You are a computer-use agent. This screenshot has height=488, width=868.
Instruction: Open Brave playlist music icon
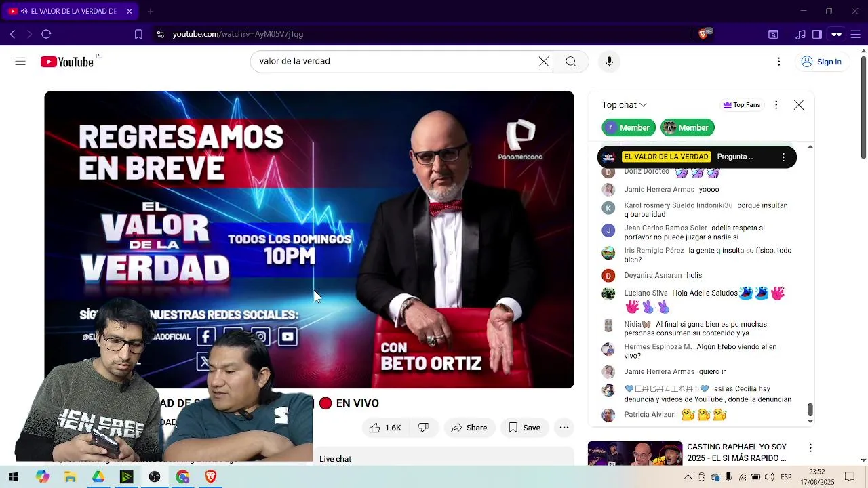point(801,34)
